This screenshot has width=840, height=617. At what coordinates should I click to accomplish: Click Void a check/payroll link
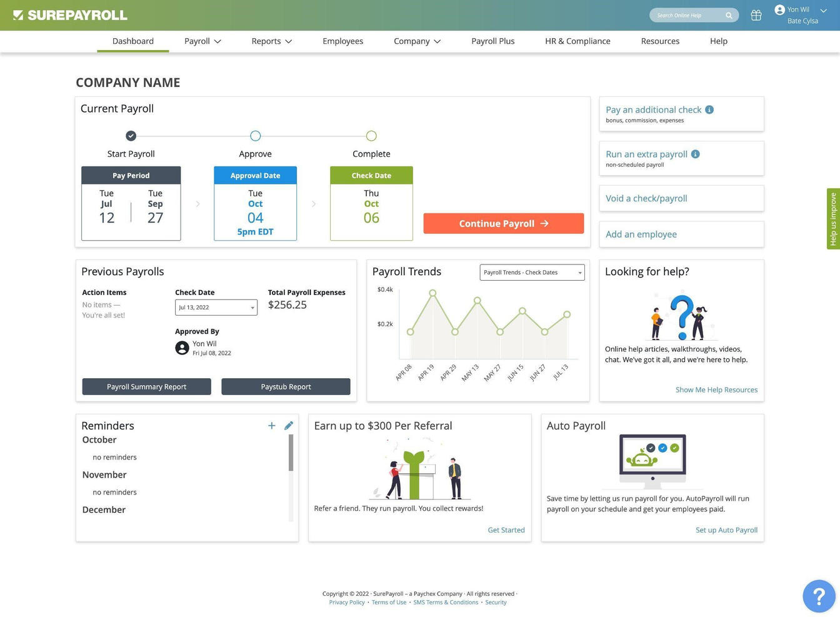pyautogui.click(x=646, y=198)
